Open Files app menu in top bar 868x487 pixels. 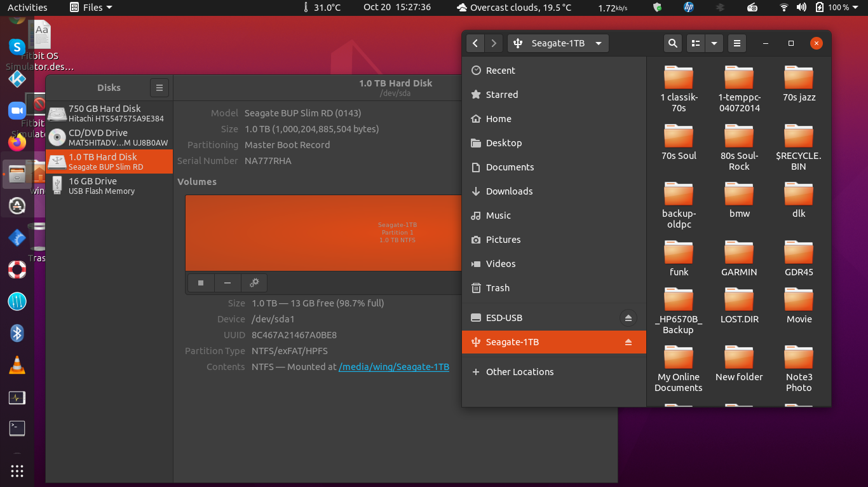pos(91,8)
